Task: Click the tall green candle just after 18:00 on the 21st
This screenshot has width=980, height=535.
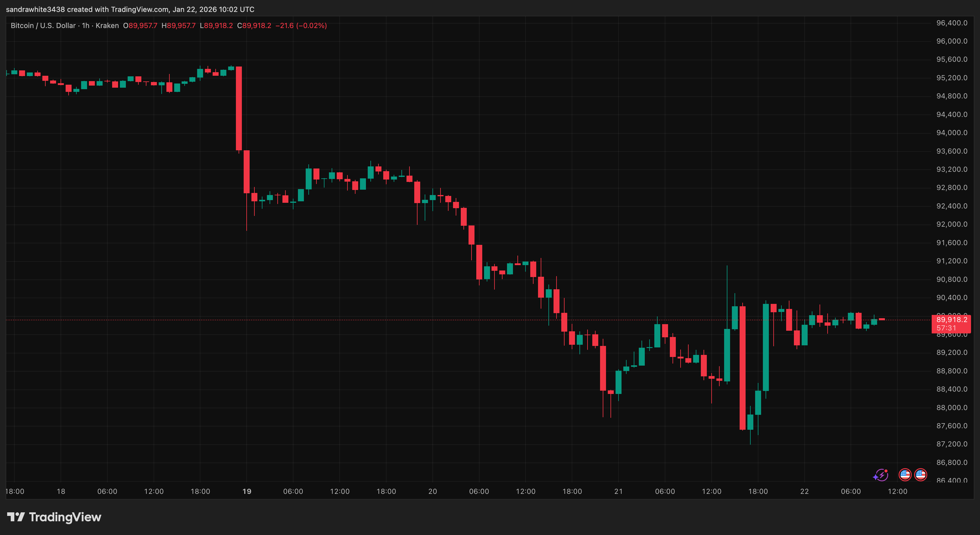Action: pos(766,347)
